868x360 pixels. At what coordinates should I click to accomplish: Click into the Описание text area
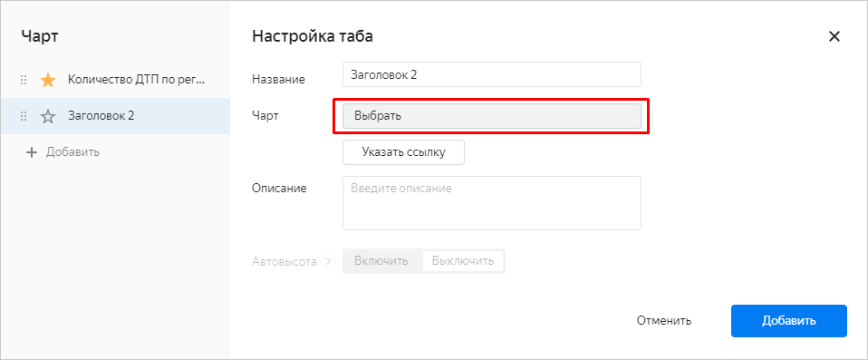(x=492, y=203)
